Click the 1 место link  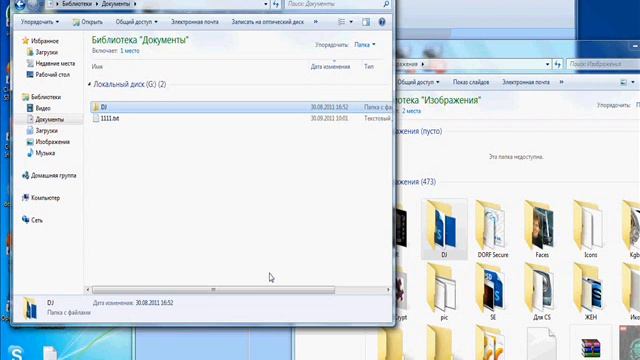130,51
